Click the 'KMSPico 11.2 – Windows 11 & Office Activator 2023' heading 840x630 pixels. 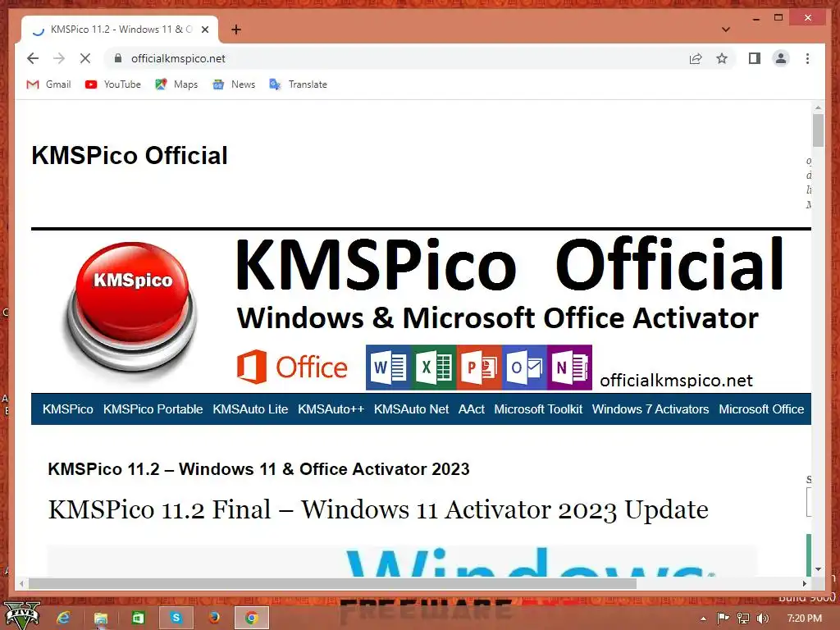point(258,468)
